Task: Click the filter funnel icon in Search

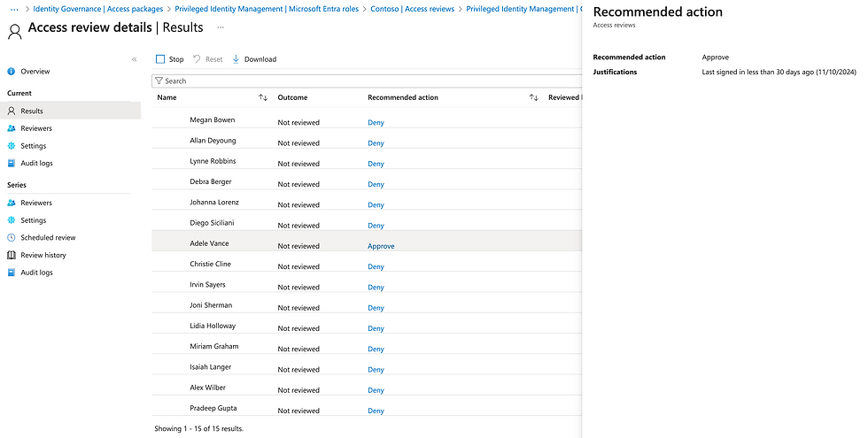Action: pos(159,81)
